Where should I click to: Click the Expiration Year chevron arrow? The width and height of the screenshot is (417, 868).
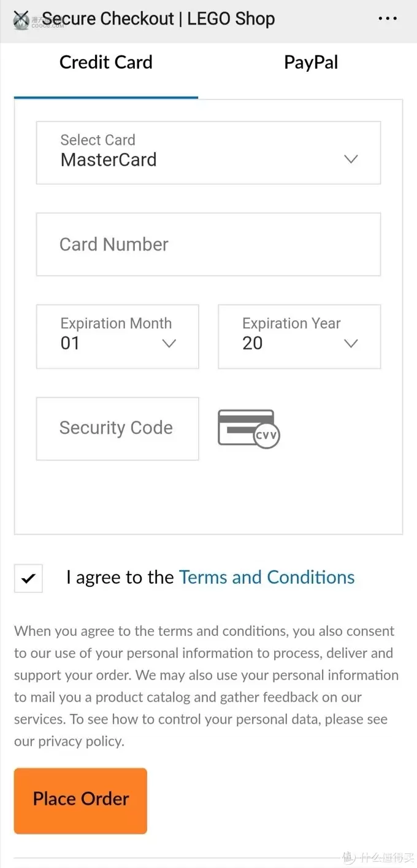pos(351,343)
